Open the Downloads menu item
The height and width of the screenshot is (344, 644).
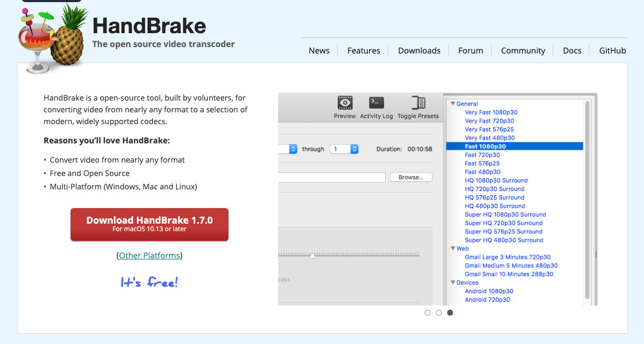click(x=419, y=50)
